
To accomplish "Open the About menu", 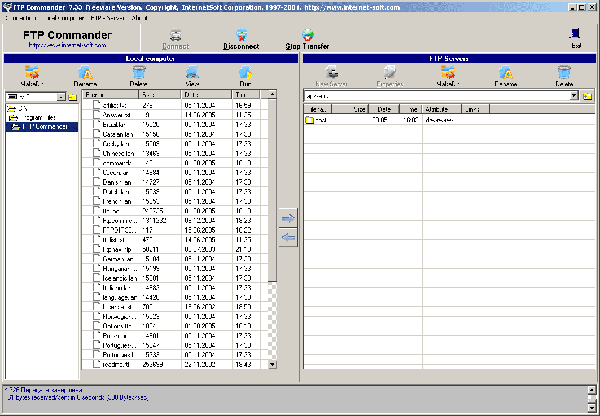I will [x=140, y=18].
